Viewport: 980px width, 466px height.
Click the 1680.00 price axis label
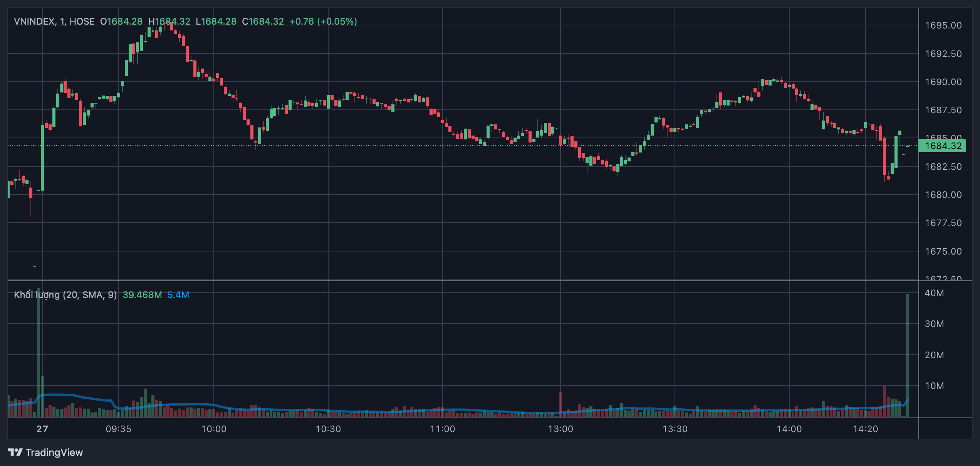coord(943,195)
